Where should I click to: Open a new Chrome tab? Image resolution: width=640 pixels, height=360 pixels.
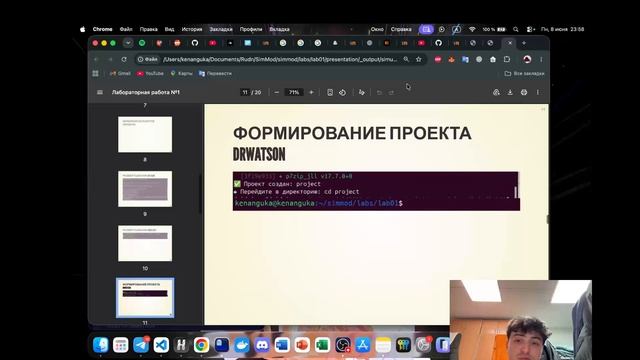(x=524, y=43)
